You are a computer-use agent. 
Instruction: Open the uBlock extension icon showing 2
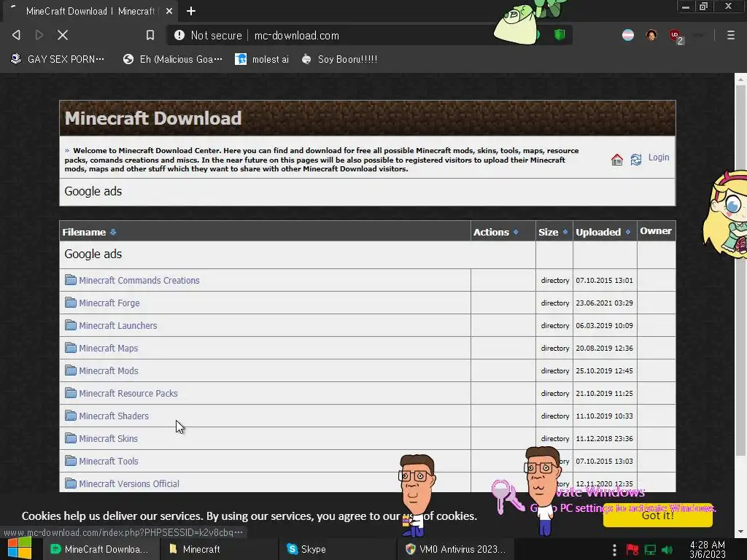(676, 36)
